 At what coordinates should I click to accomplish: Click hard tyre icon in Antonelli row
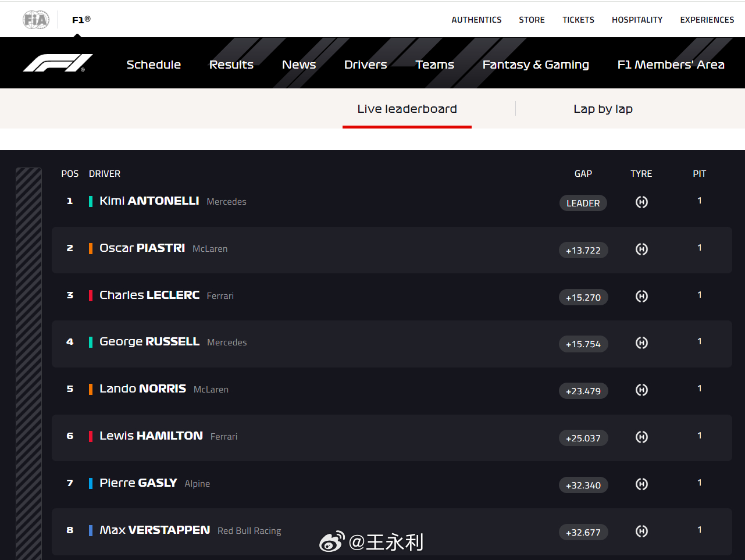[641, 202]
